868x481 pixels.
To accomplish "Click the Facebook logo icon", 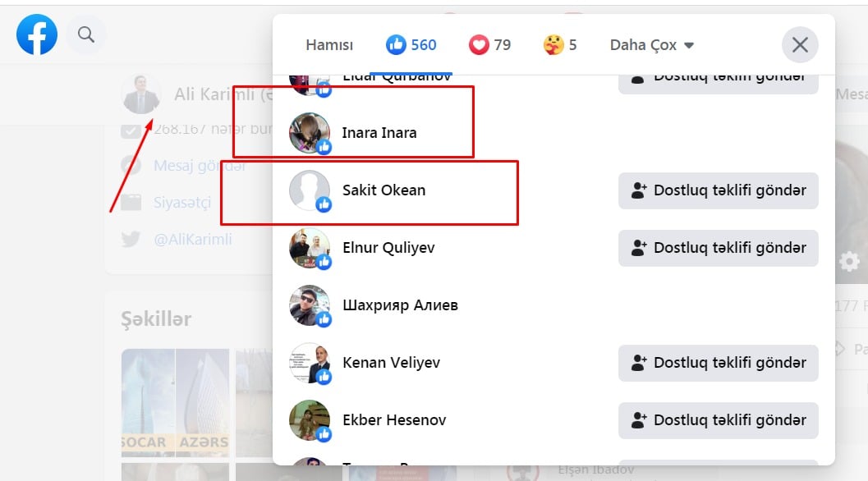I will click(37, 34).
